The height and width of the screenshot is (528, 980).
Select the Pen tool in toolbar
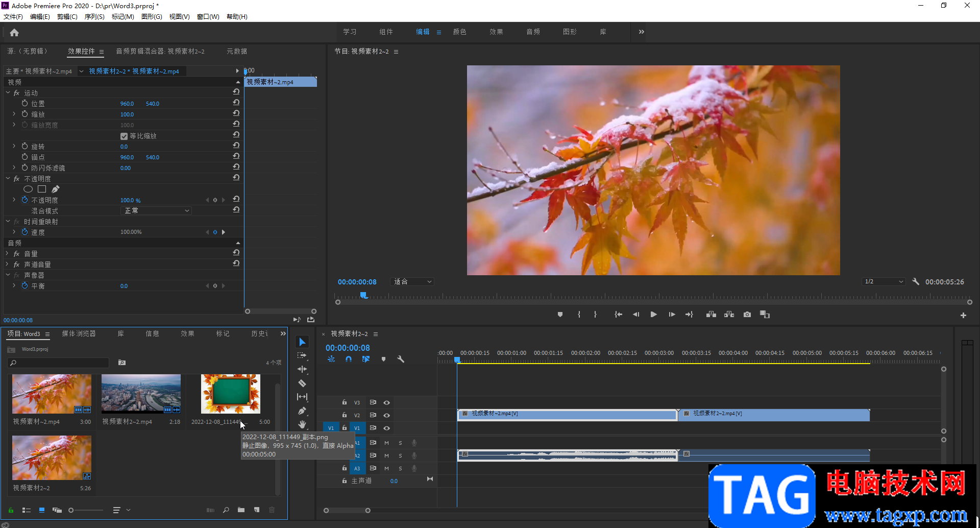tap(302, 411)
